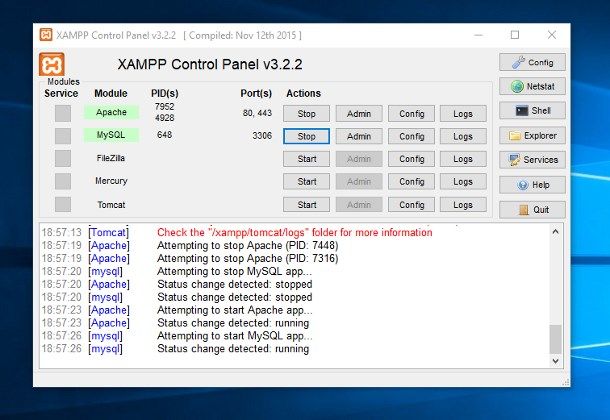
Task: Select the Mercury module label
Action: coord(111,181)
